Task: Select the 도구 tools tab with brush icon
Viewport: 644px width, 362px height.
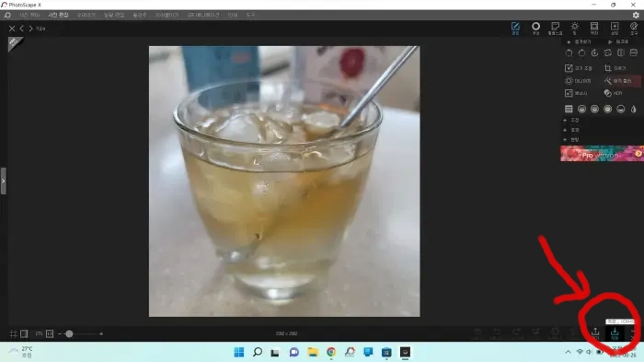Action: click(634, 29)
